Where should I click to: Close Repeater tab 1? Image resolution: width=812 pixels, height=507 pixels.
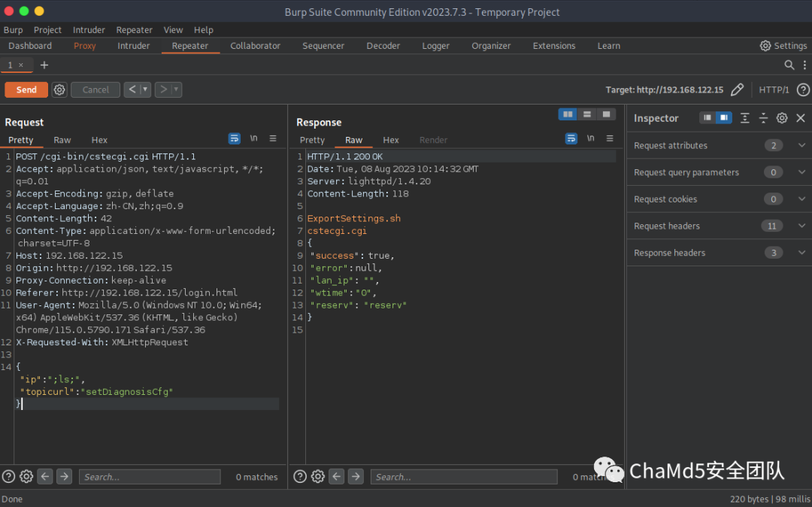click(x=21, y=65)
